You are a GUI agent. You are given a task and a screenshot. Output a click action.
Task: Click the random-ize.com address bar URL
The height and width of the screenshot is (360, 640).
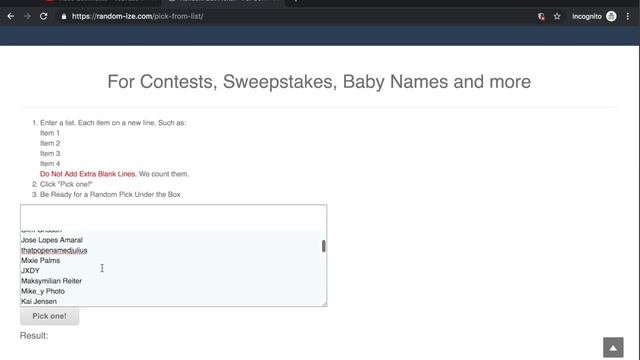(137, 16)
